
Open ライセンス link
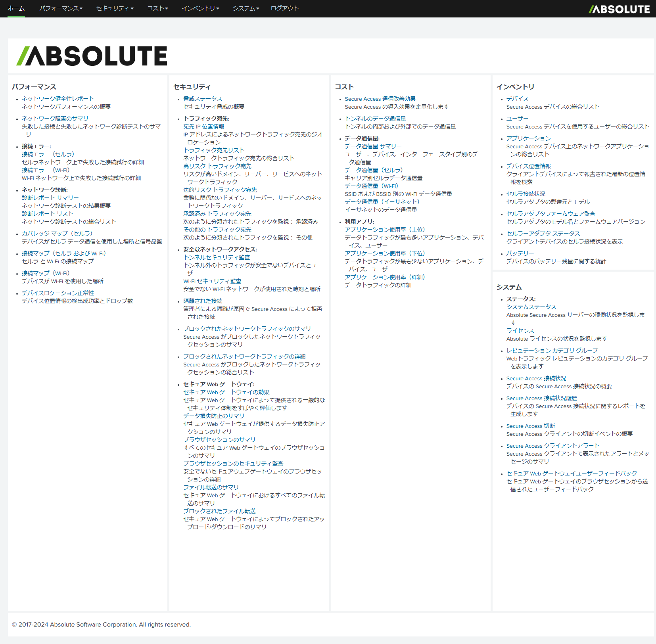tap(520, 331)
